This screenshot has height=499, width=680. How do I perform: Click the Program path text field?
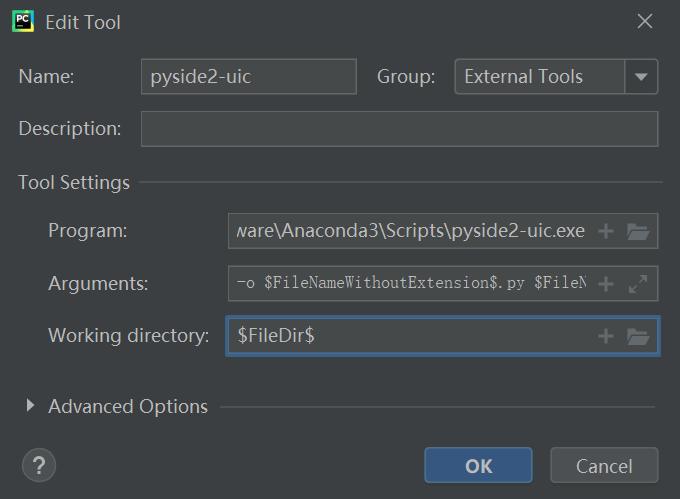(410, 232)
